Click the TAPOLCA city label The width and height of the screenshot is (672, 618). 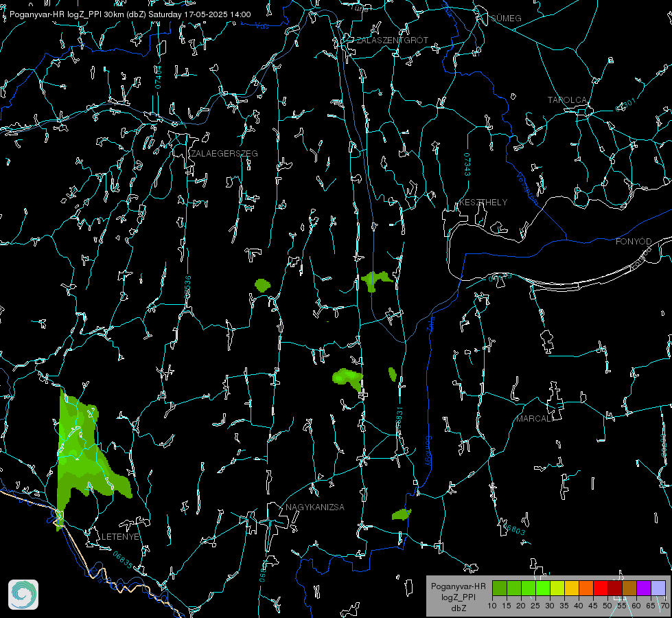point(567,100)
